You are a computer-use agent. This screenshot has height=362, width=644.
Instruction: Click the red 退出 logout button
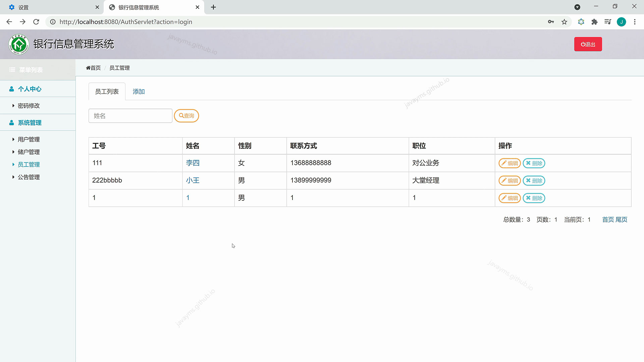click(588, 44)
